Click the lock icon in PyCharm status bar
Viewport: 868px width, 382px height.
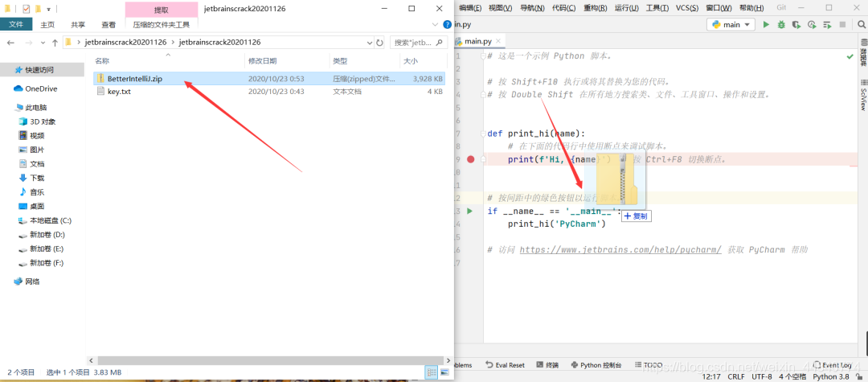click(860, 376)
